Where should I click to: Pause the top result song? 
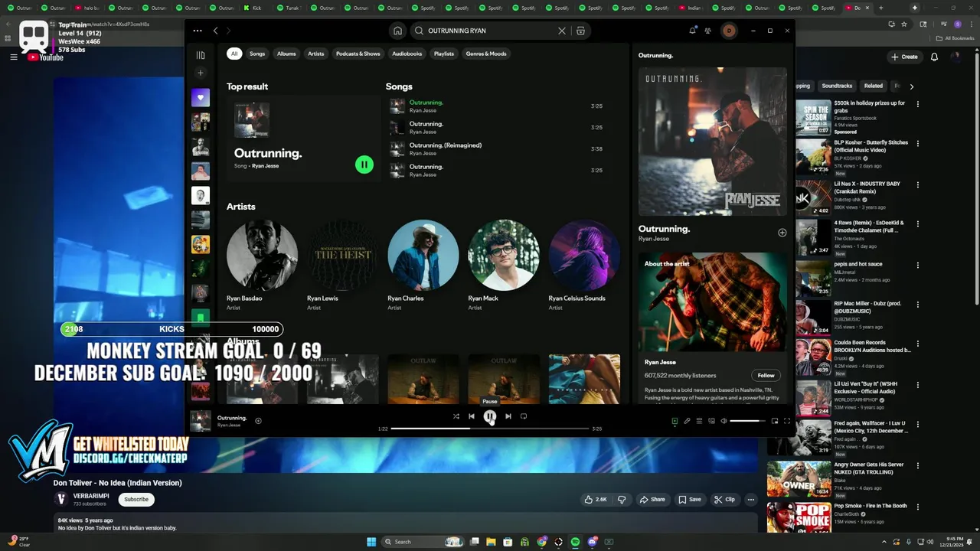pyautogui.click(x=364, y=165)
